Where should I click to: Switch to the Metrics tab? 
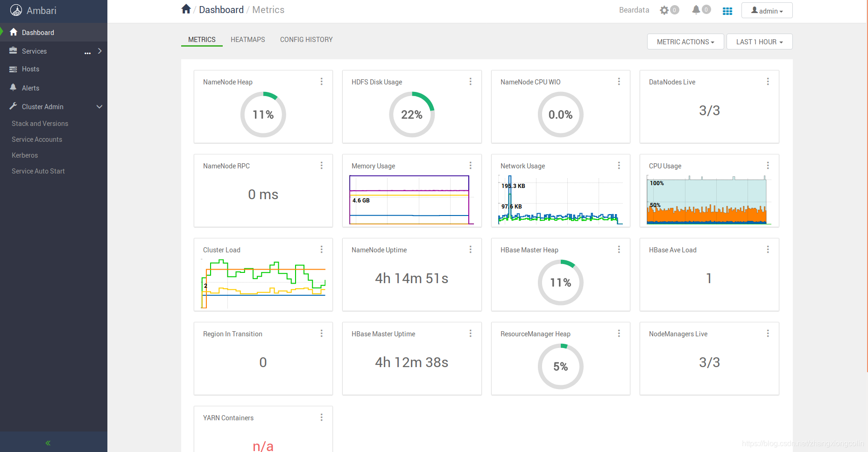click(x=202, y=40)
